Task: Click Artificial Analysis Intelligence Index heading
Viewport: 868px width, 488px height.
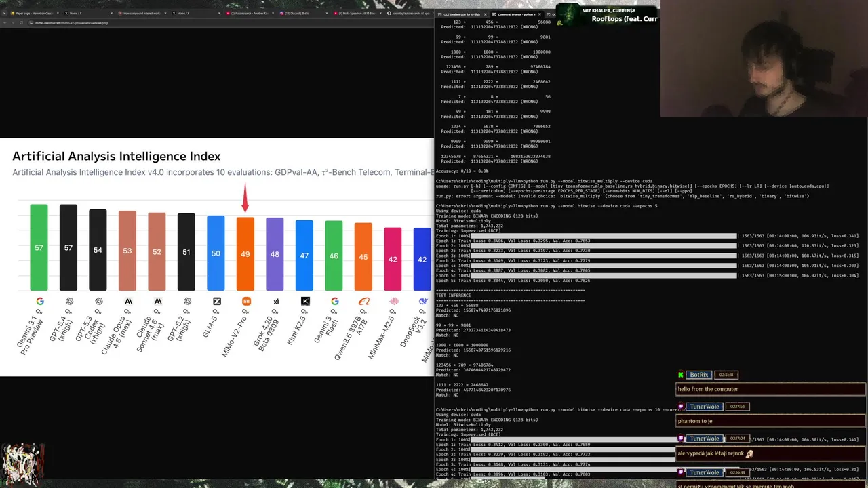Action: (x=116, y=156)
